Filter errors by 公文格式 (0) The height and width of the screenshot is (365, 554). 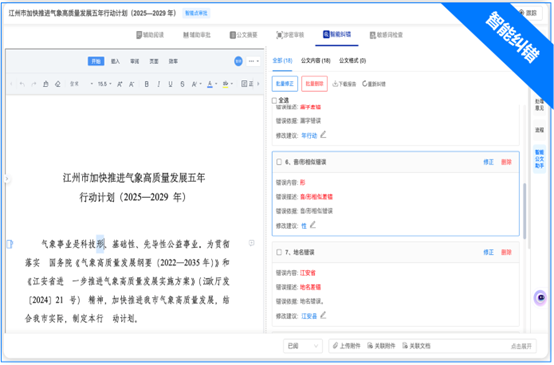352,61
